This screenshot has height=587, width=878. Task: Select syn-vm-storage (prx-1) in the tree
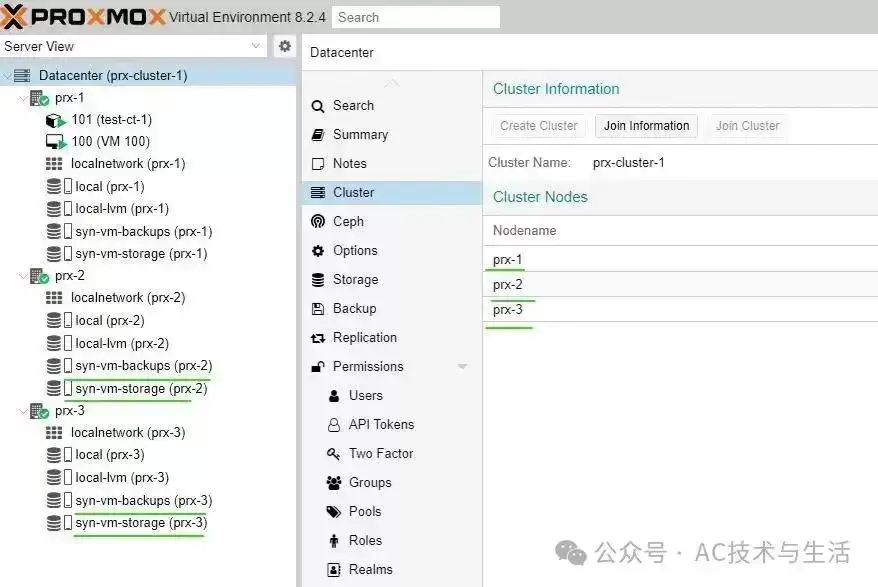coord(141,254)
